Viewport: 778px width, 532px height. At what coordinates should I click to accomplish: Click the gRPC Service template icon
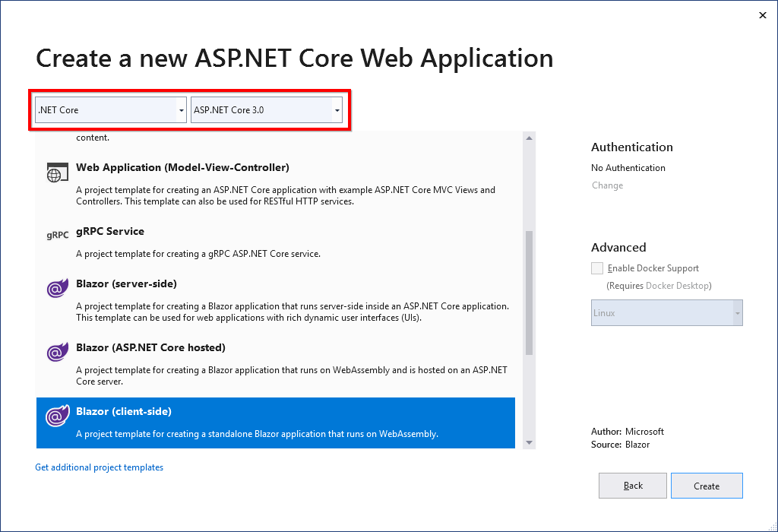[57, 236]
